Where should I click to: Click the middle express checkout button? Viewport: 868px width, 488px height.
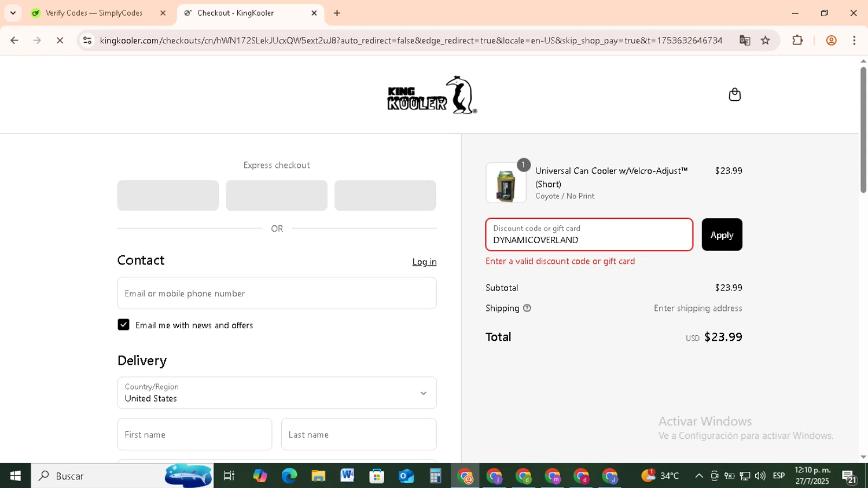tap(277, 195)
